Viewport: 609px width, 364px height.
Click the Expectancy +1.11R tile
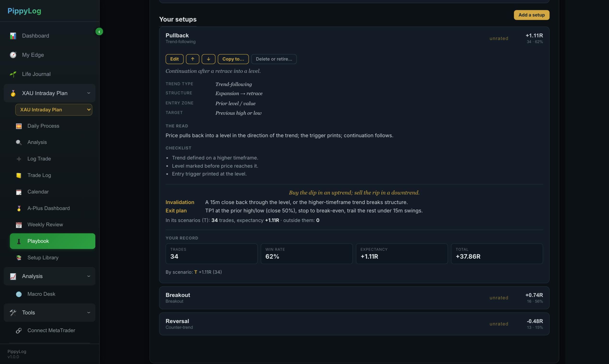tap(402, 254)
